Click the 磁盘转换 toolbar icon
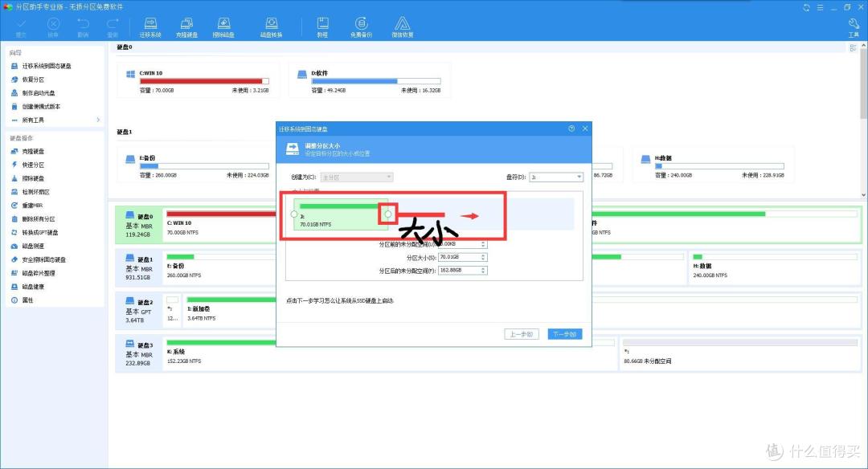The image size is (868, 469). pos(272,27)
